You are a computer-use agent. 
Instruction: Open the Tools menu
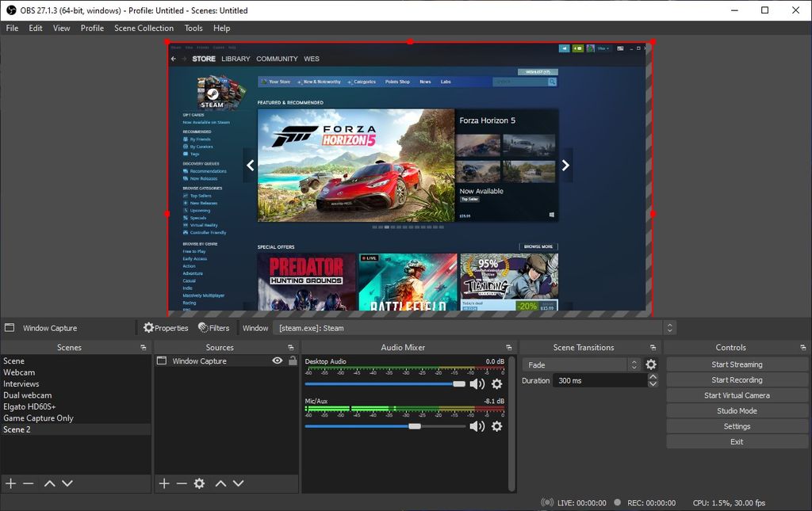tap(193, 28)
